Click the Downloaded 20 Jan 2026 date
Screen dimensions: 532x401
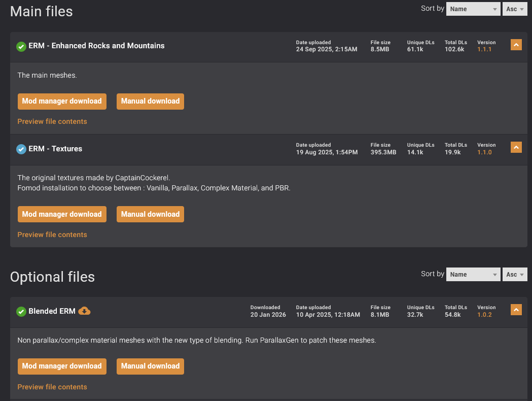pos(268,315)
